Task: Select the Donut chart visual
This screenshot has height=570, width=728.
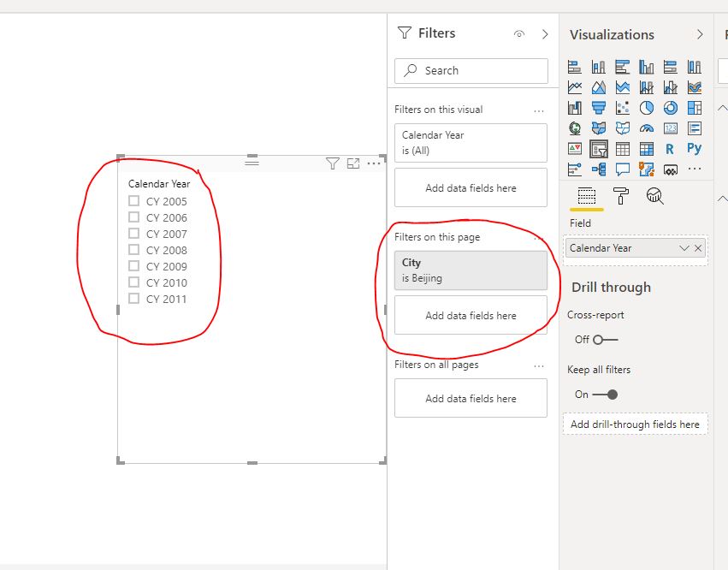Action: (671, 108)
